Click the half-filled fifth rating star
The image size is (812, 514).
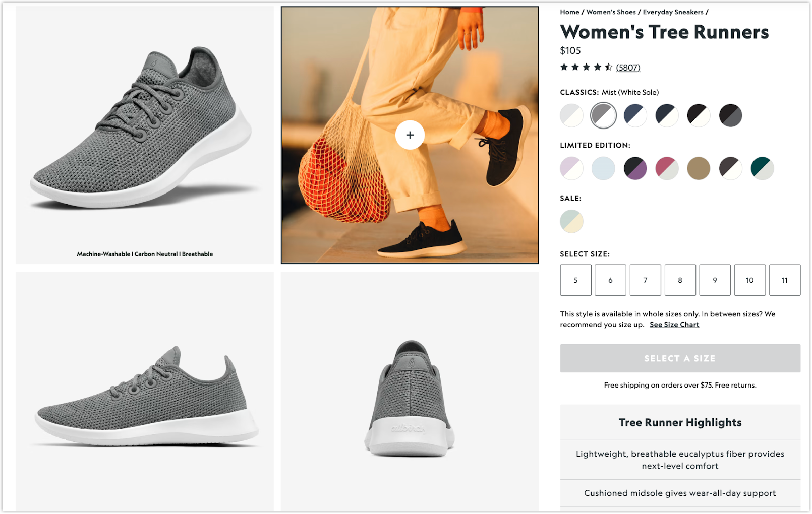608,66
